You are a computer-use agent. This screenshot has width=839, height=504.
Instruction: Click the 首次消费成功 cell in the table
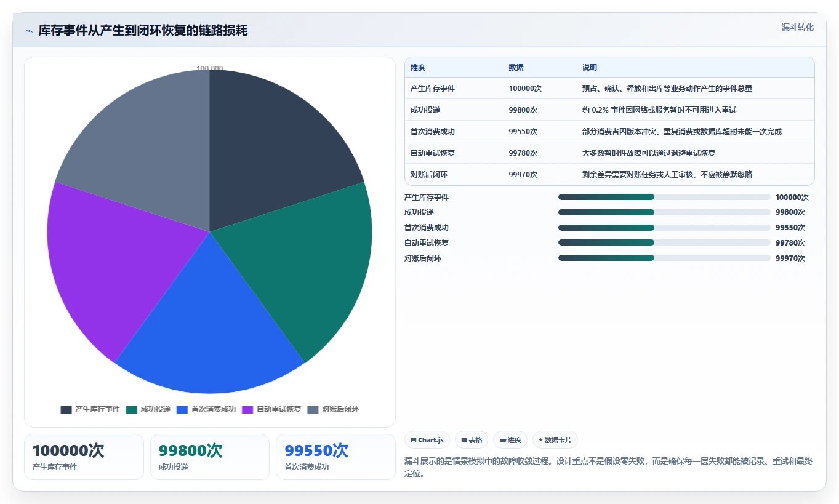tap(433, 132)
